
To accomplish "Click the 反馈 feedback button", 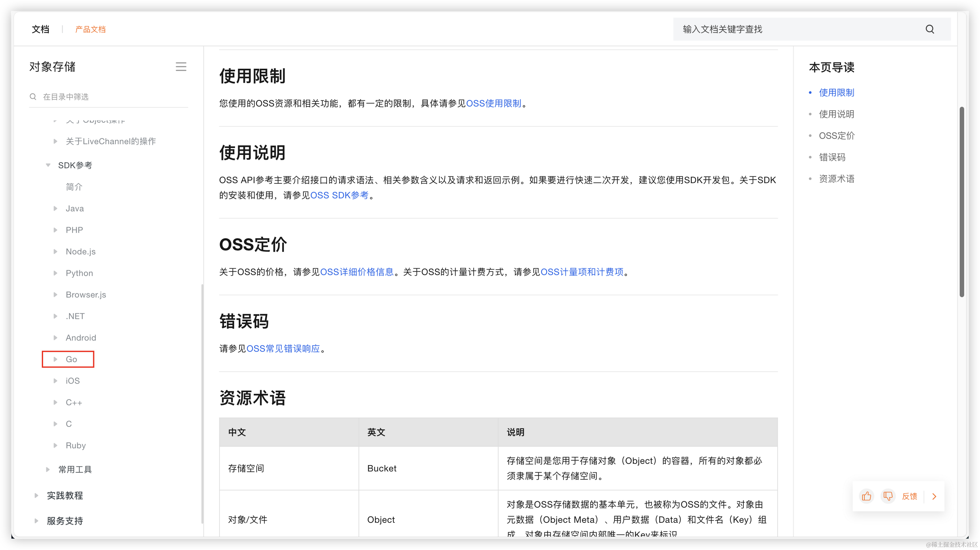I will point(909,496).
